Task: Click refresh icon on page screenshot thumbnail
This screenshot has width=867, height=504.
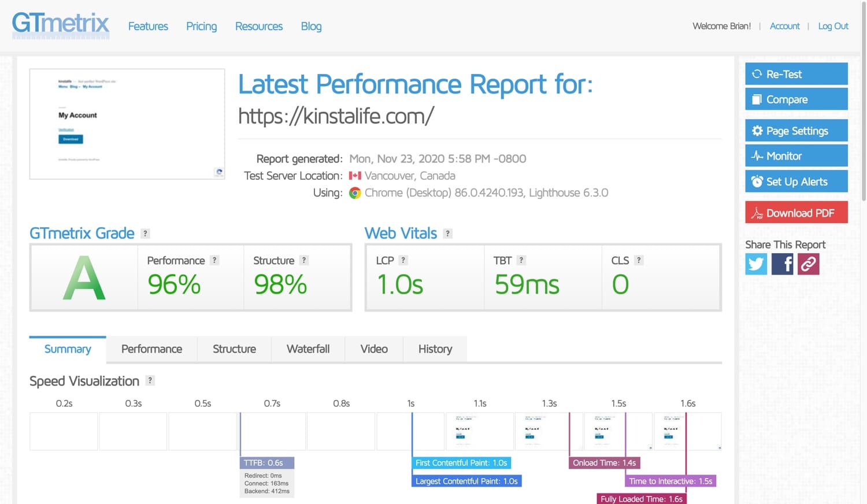Action: tap(218, 172)
